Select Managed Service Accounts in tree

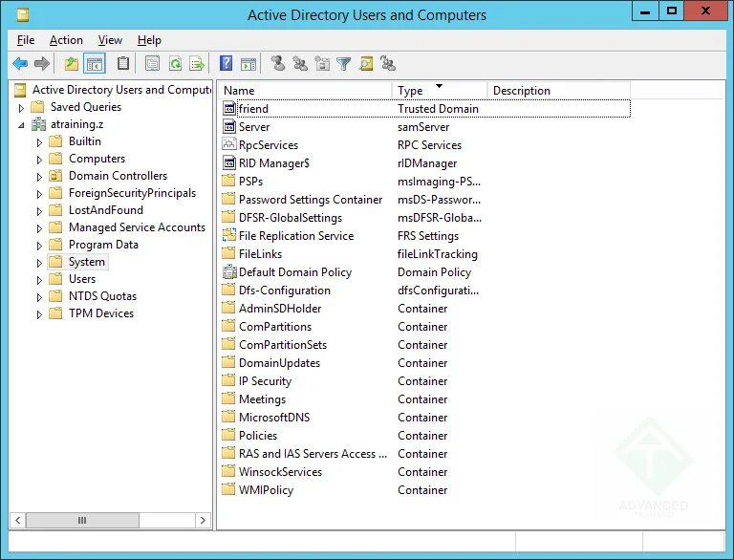click(x=138, y=227)
